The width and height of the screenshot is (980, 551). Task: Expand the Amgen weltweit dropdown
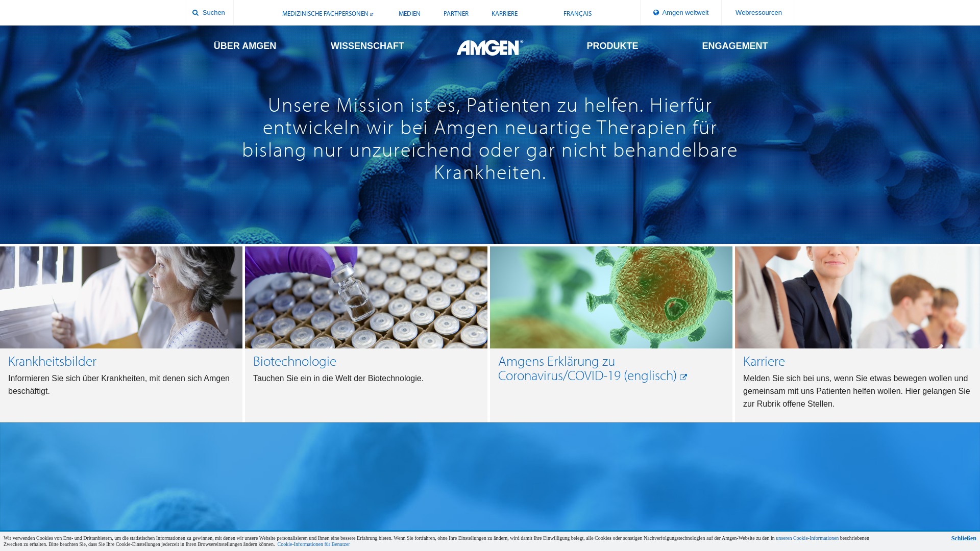[x=681, y=13]
